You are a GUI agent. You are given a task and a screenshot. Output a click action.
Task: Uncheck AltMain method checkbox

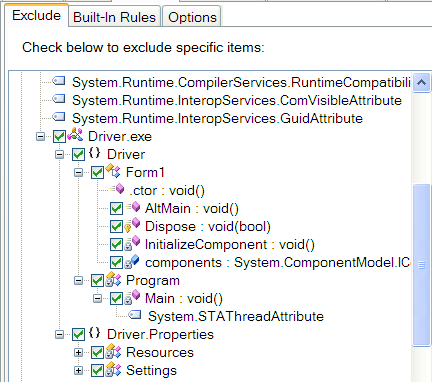116,208
